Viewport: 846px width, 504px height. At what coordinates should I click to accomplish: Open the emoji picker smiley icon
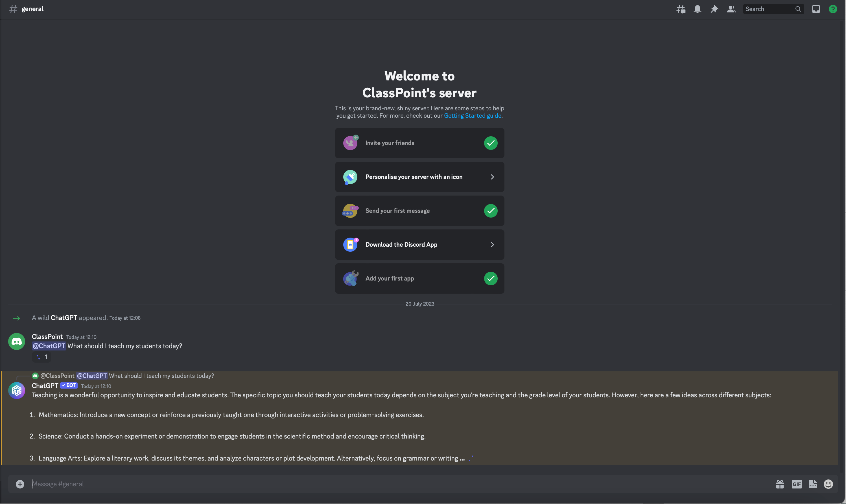[828, 484]
